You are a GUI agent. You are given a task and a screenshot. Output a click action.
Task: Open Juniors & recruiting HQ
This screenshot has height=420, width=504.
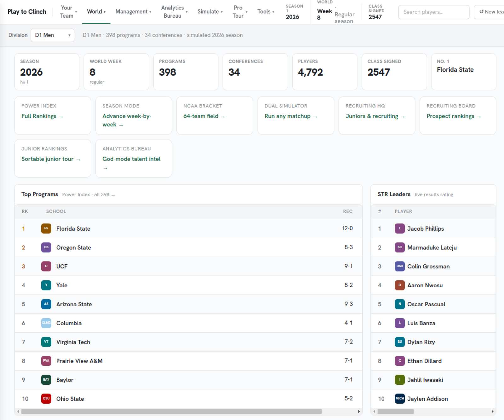[x=375, y=116]
